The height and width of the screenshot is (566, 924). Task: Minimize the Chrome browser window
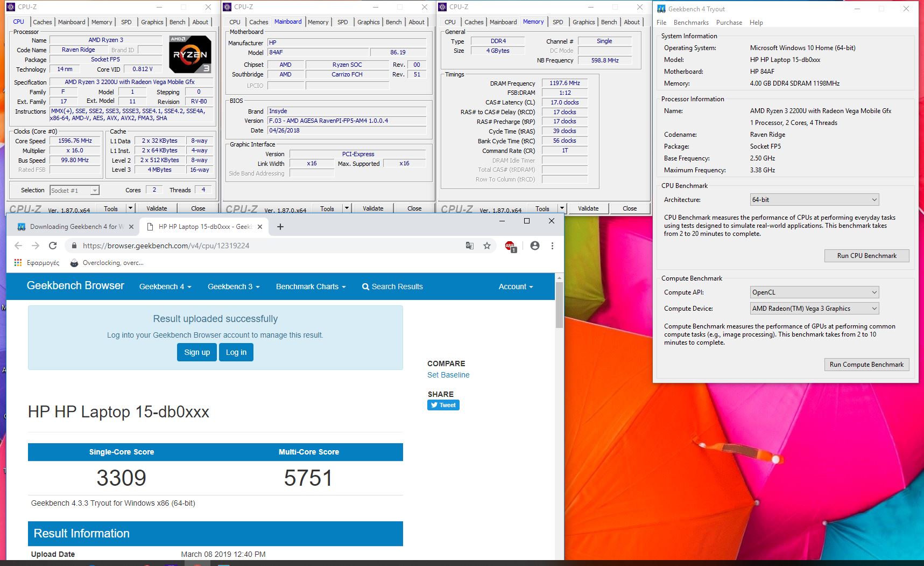pyautogui.click(x=502, y=221)
